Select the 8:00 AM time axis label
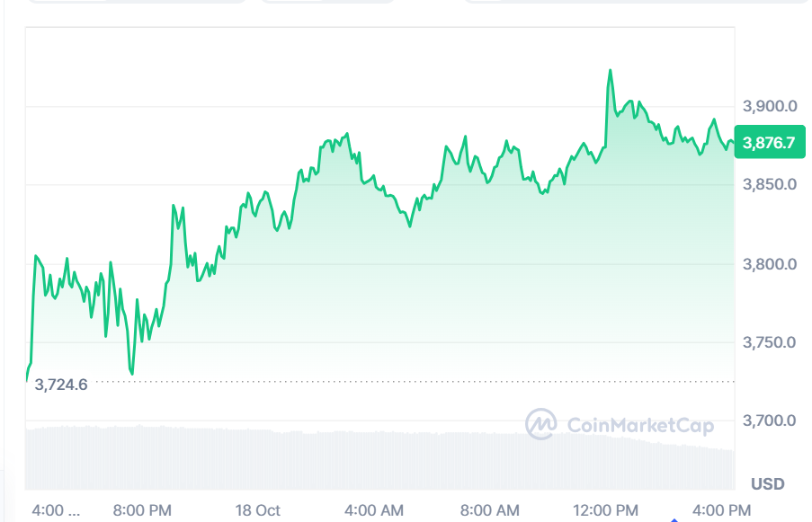The width and height of the screenshot is (812, 522). click(x=490, y=510)
